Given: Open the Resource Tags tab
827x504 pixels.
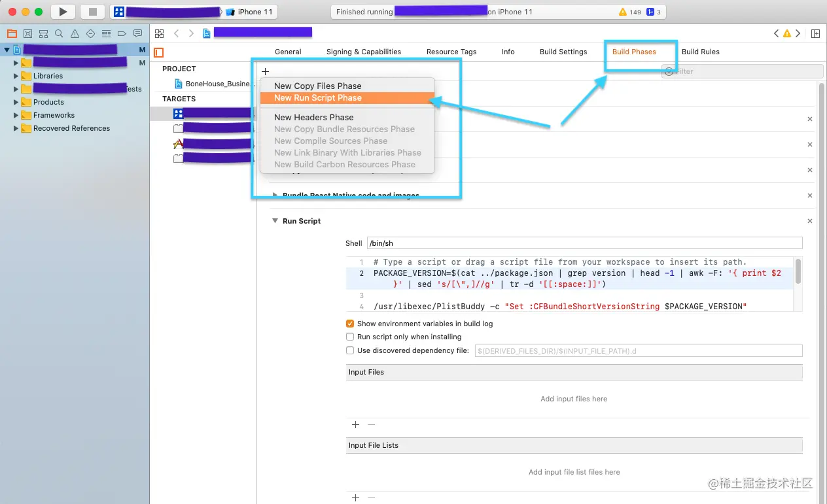Looking at the screenshot, I should [451, 52].
